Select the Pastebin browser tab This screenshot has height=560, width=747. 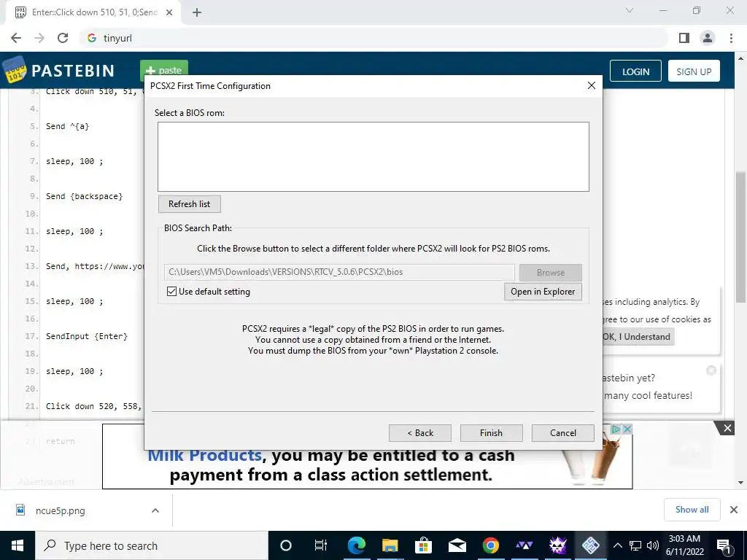pos(93,12)
